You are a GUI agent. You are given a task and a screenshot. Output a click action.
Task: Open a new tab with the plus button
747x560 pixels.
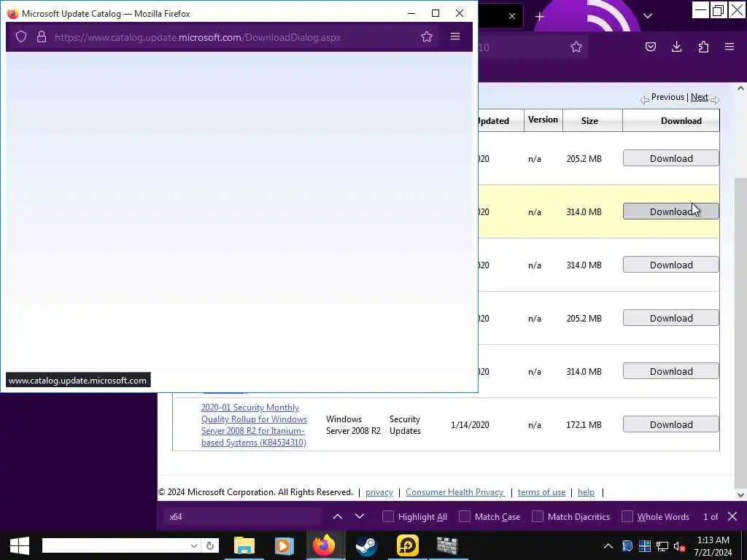tap(539, 17)
